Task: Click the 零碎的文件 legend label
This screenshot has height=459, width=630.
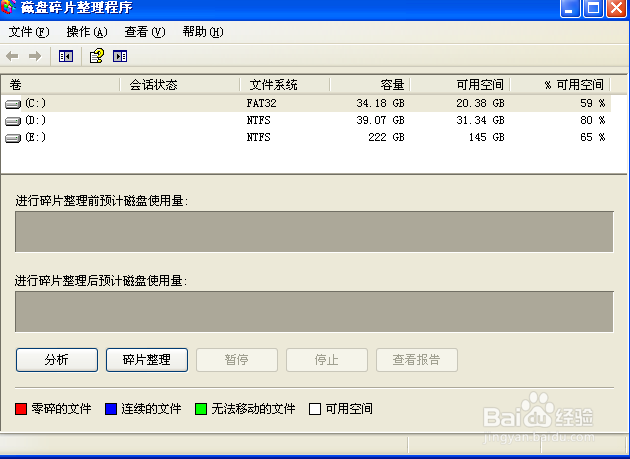Action: coord(61,409)
